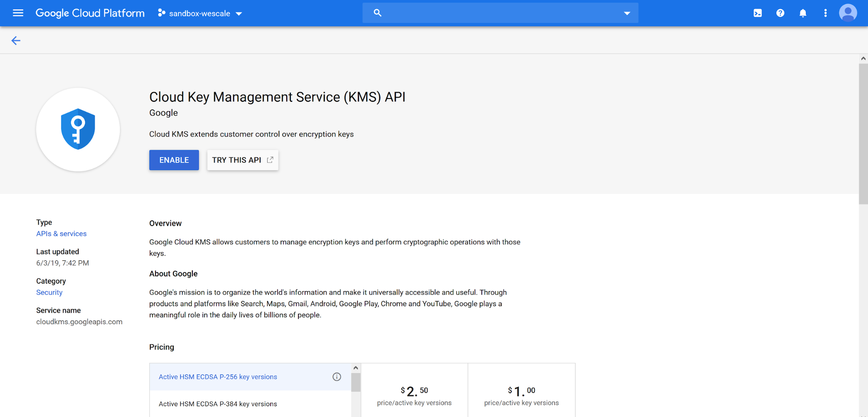Click the $1.00 price per key version

point(521,391)
